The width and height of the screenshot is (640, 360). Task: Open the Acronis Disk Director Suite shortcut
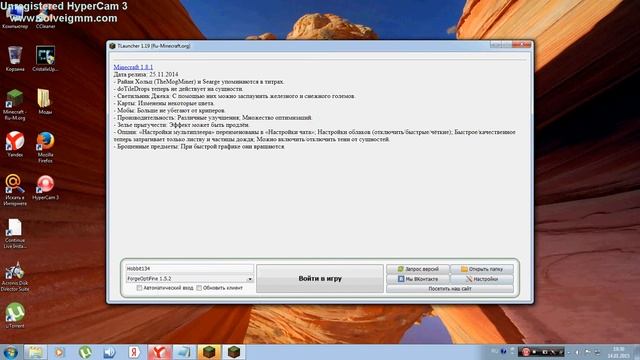tap(15, 276)
